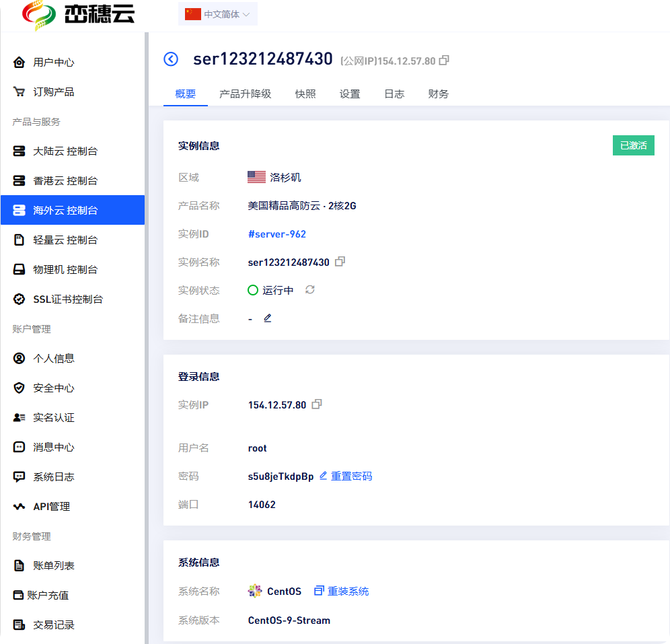Click the port value 14062
Viewport: 670px width, 644px height.
[262, 504]
